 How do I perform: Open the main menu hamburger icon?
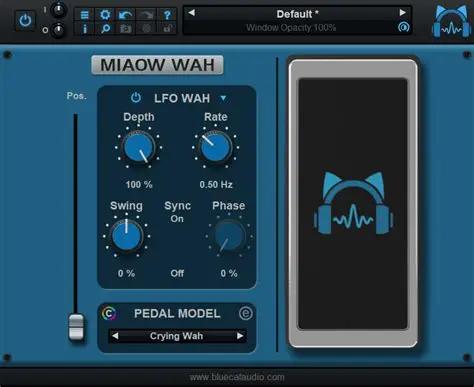(85, 15)
